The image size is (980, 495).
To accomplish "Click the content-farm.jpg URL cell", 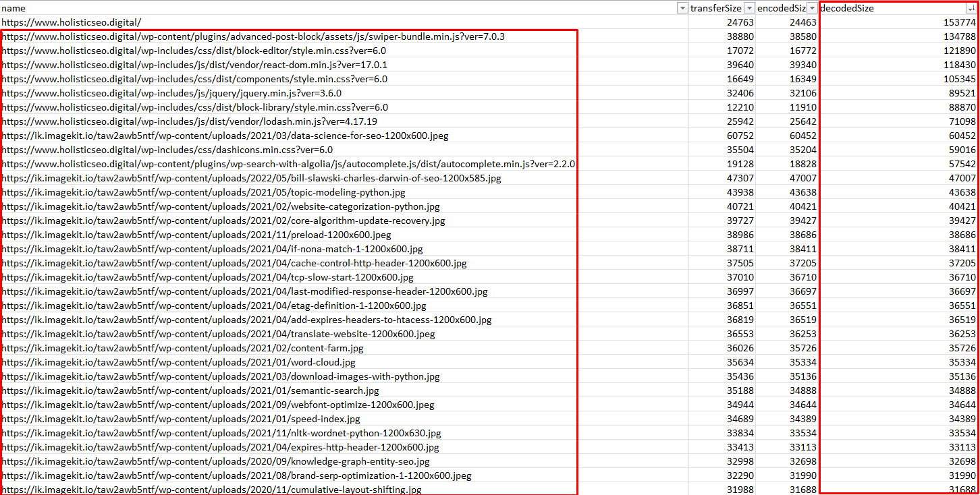I will pos(344,348).
